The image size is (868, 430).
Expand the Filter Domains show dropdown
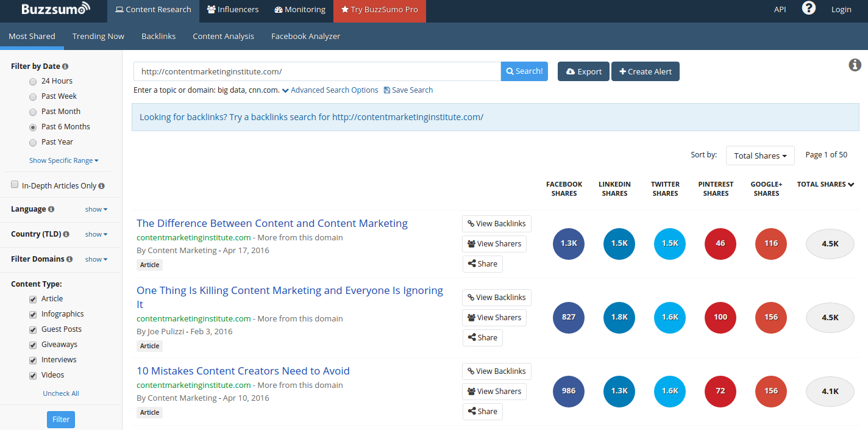pyautogui.click(x=96, y=259)
